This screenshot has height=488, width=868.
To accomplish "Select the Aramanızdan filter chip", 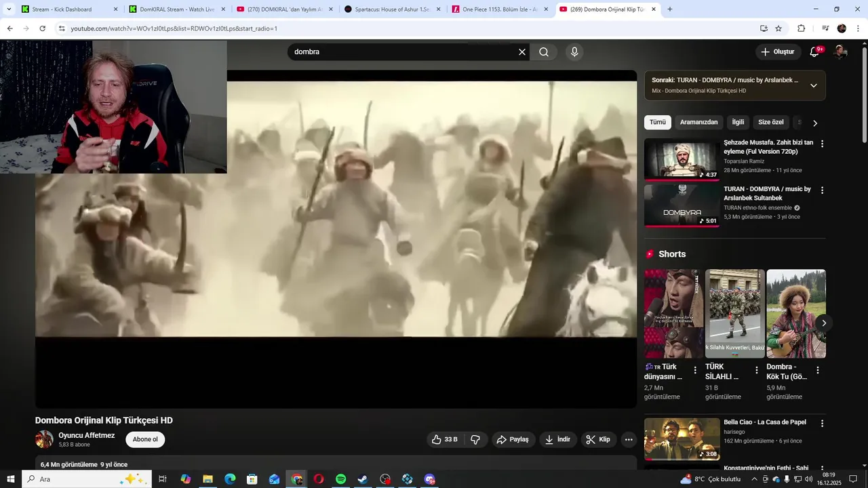I will click(x=698, y=122).
